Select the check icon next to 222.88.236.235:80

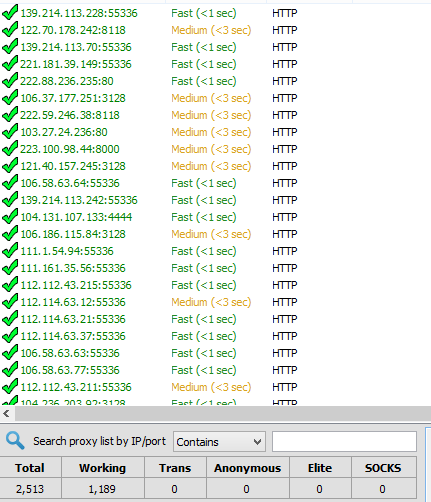click(10, 81)
